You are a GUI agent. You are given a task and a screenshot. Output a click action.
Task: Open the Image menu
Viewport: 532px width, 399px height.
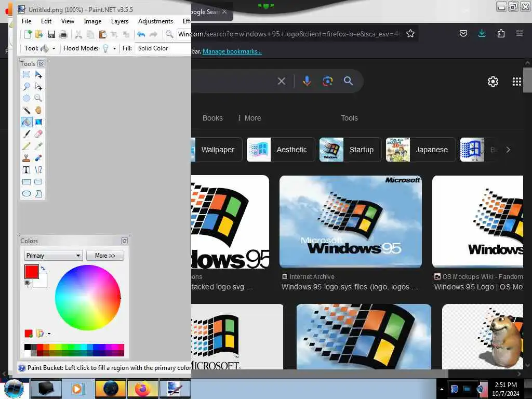(x=92, y=21)
